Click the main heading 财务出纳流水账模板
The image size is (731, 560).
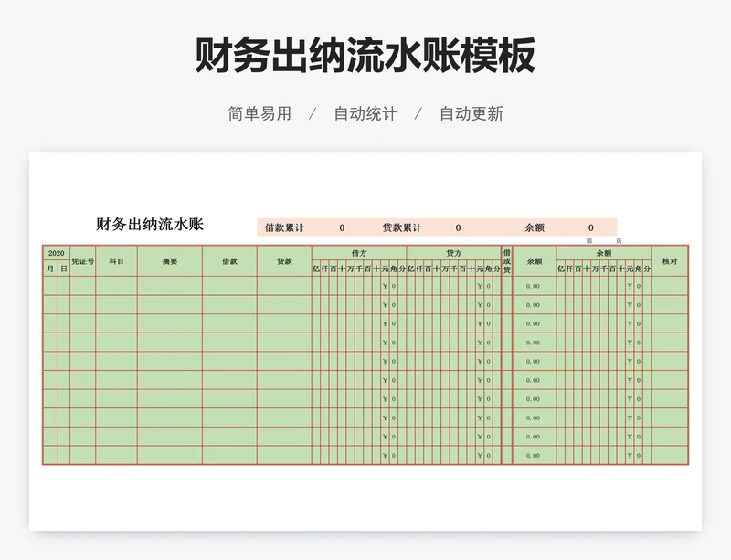[365, 55]
